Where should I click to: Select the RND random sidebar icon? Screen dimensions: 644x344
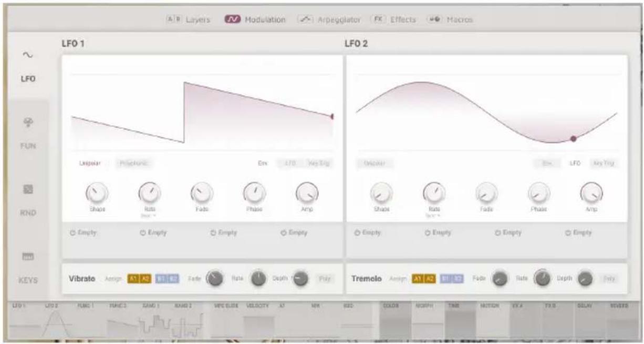27,201
